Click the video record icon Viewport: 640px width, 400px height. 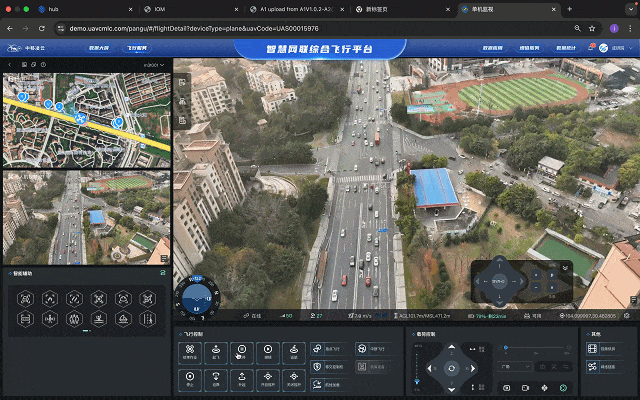[525, 387]
